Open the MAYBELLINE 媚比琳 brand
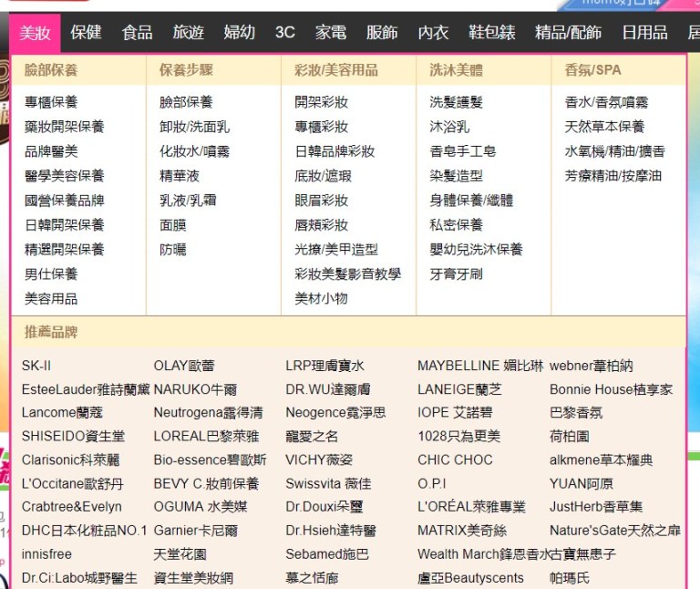Image resolution: width=700 pixels, height=589 pixels. pyautogui.click(x=480, y=366)
